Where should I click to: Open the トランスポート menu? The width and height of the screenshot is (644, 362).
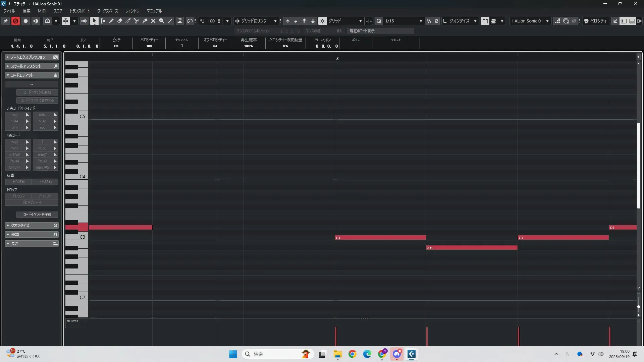tap(80, 11)
